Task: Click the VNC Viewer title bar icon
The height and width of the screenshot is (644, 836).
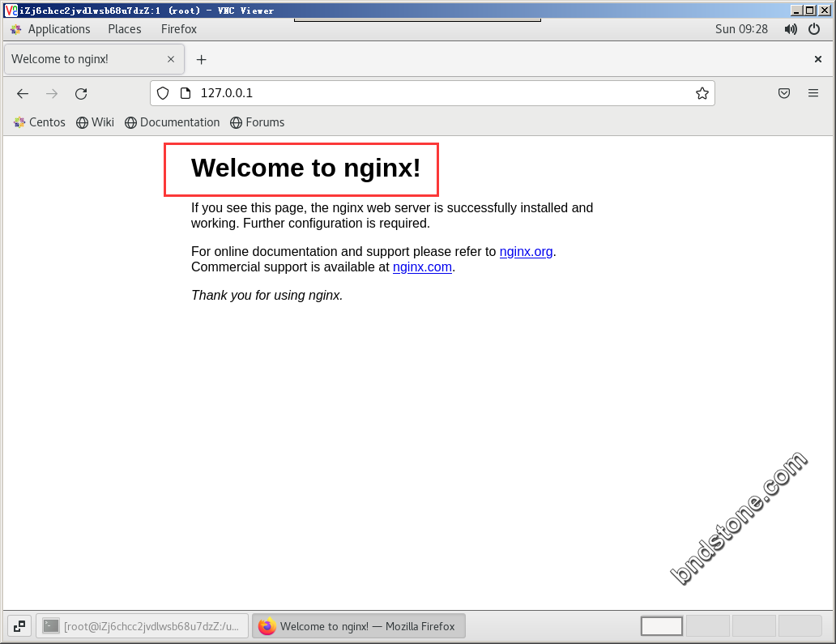Action: 11,11
